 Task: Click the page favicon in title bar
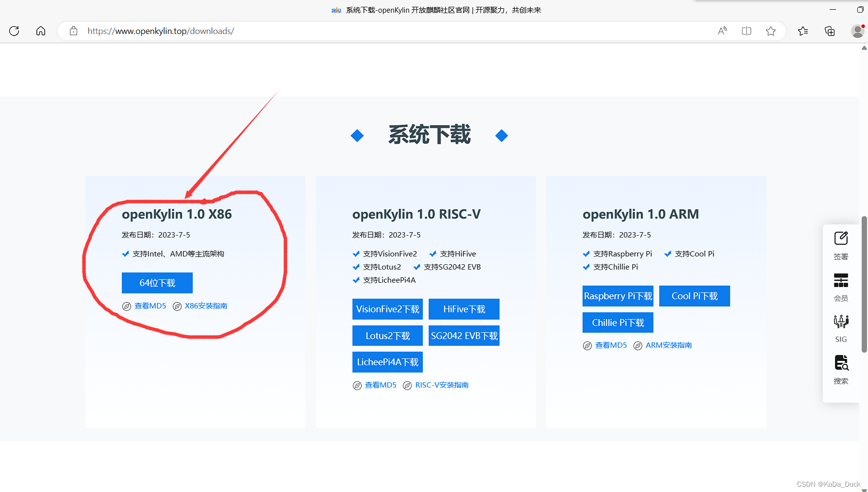(336, 10)
